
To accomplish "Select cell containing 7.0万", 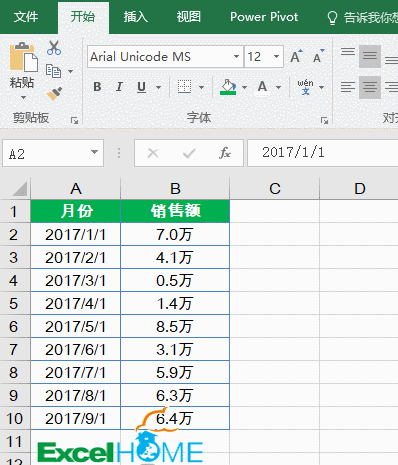I will (x=175, y=234).
